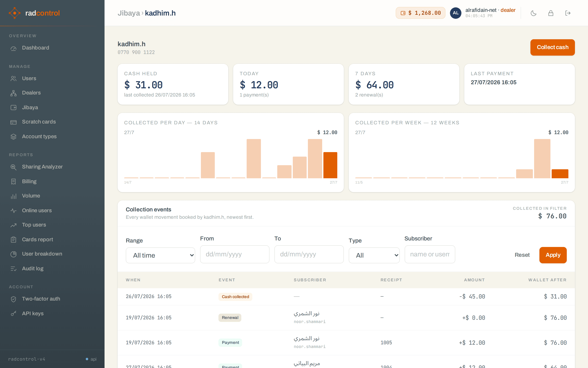Click the Online users pulse icon

click(13, 211)
